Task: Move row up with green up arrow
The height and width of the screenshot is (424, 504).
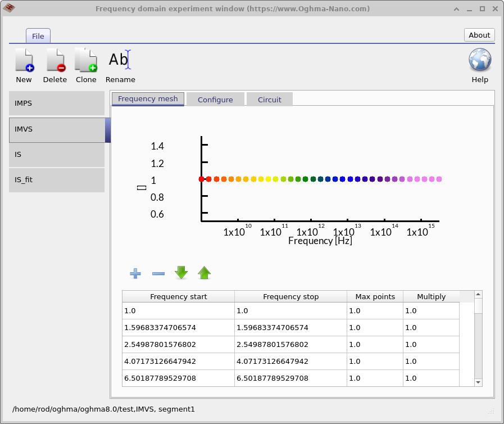Action: coord(204,273)
